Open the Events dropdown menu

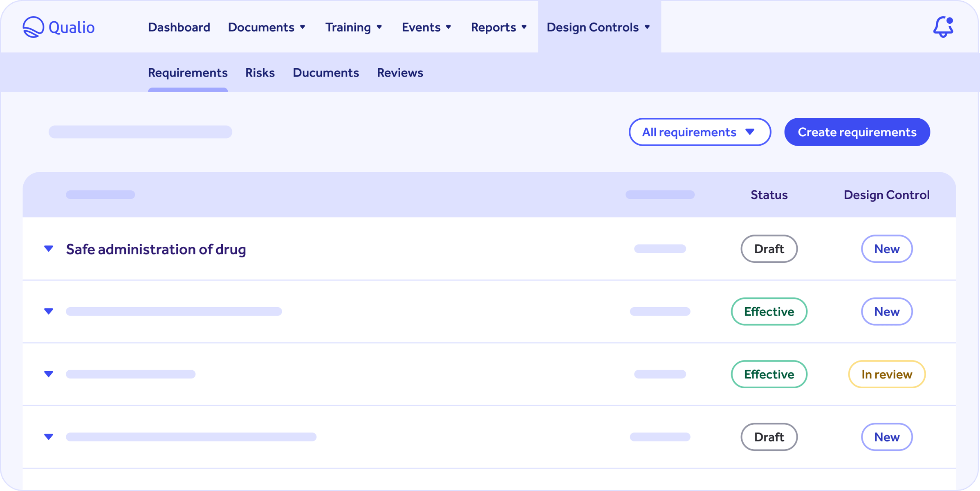(426, 27)
